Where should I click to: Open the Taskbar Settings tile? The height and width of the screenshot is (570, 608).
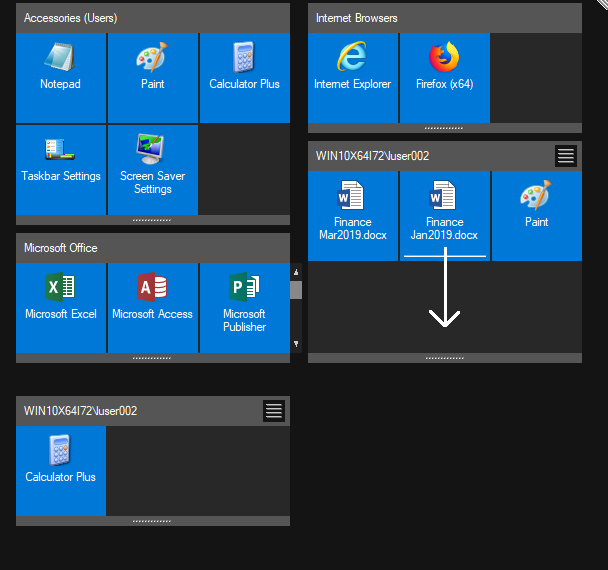pyautogui.click(x=61, y=169)
